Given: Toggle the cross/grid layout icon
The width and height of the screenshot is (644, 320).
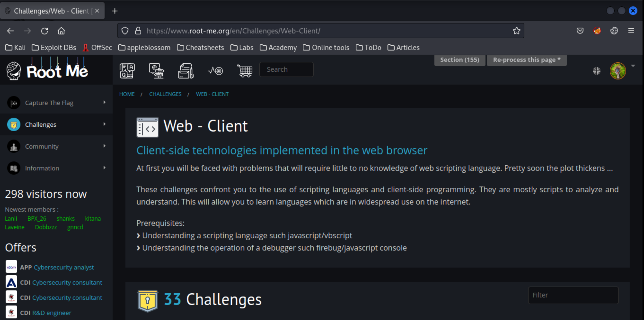Looking at the screenshot, I should point(596,70).
